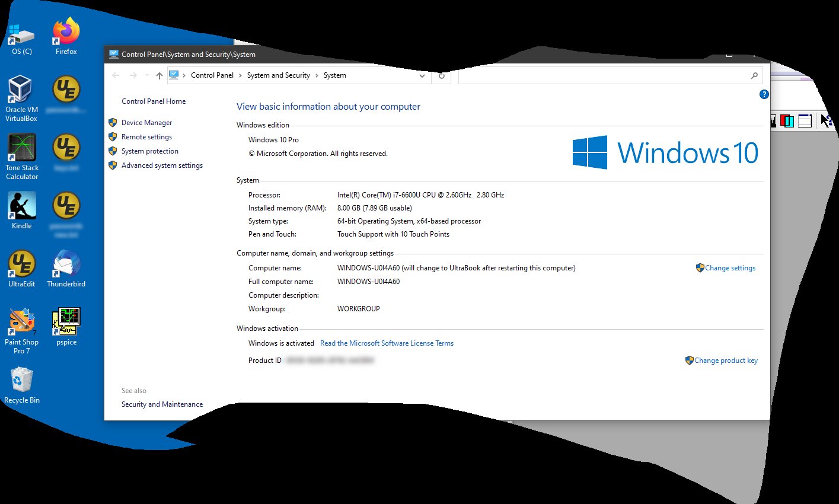Select the Thunderbird desktop icon
The height and width of the screenshot is (504, 839).
(66, 268)
